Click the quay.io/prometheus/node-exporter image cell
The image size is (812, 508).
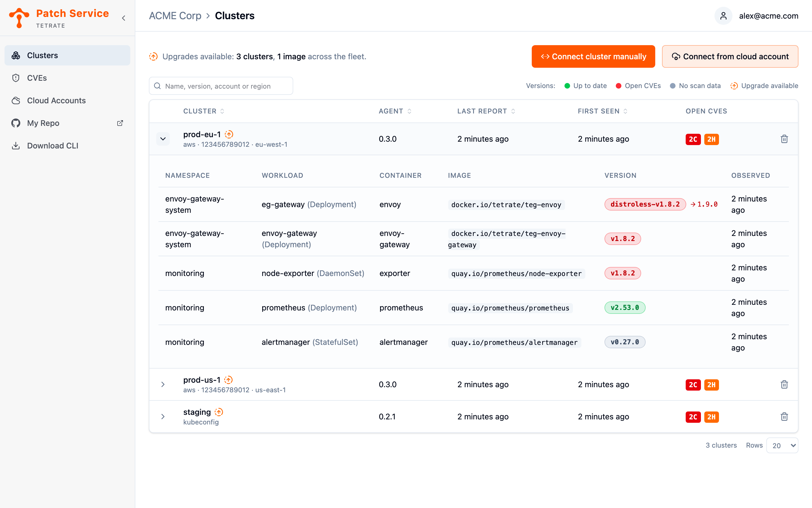(x=517, y=273)
